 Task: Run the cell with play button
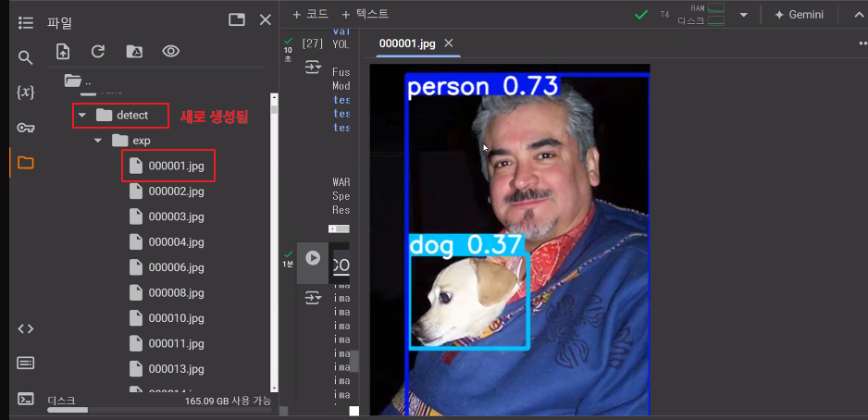[313, 258]
